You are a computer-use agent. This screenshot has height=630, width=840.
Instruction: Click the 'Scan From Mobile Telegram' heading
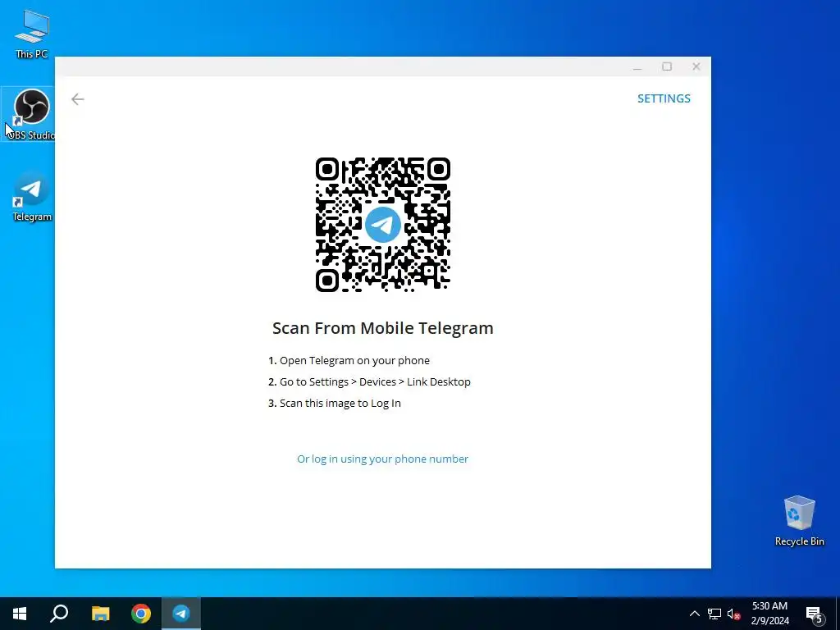[382, 328]
